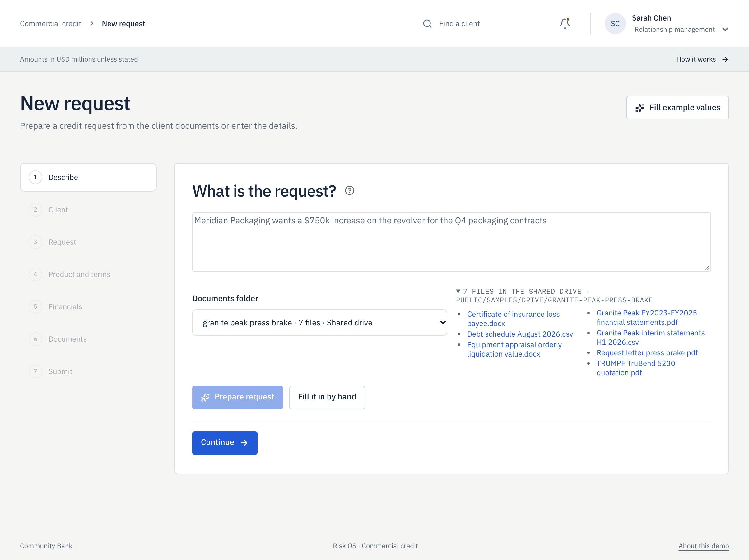Click step 5 circle for Financials

[35, 306]
